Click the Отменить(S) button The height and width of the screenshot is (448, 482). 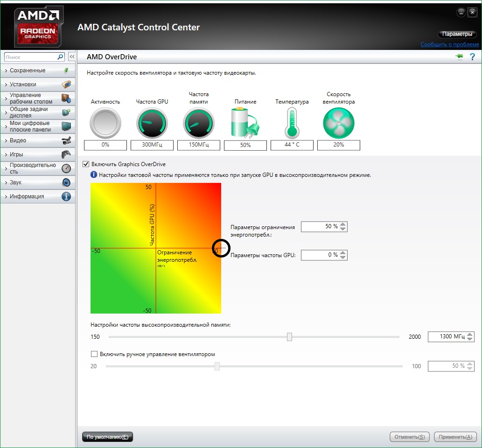tap(410, 437)
